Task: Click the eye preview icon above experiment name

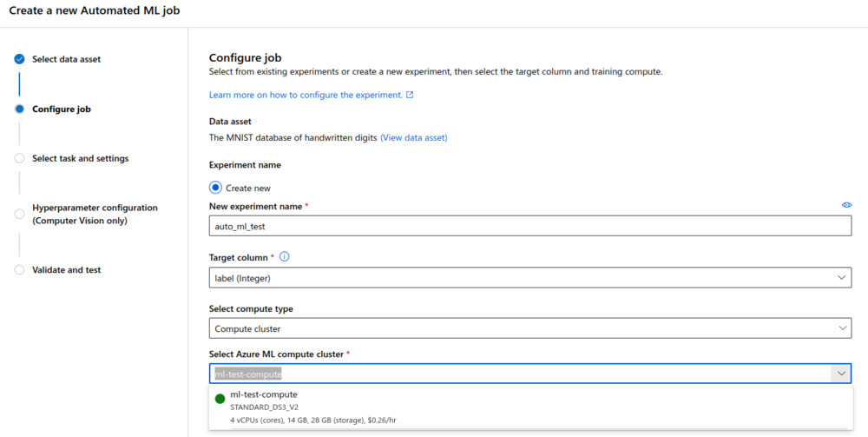Action: pos(846,205)
